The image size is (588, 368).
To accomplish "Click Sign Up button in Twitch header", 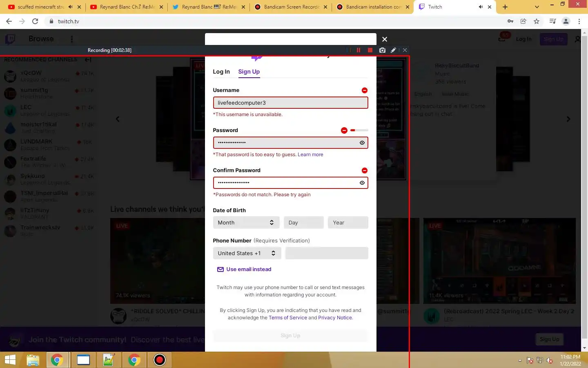I will (553, 39).
